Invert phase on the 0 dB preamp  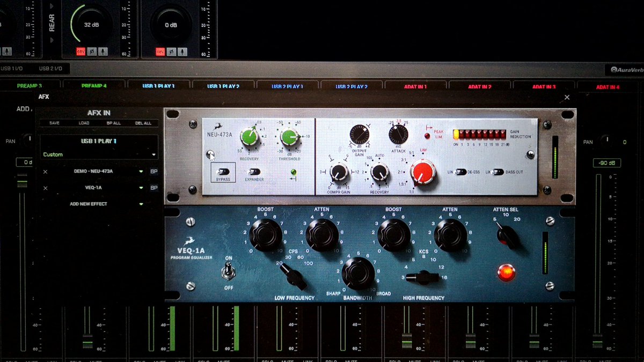pos(171,51)
